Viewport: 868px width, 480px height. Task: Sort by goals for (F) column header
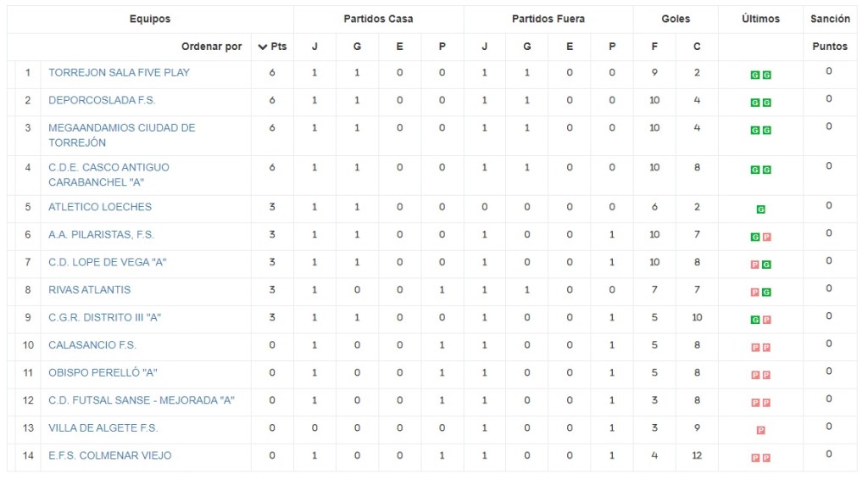[x=654, y=47]
